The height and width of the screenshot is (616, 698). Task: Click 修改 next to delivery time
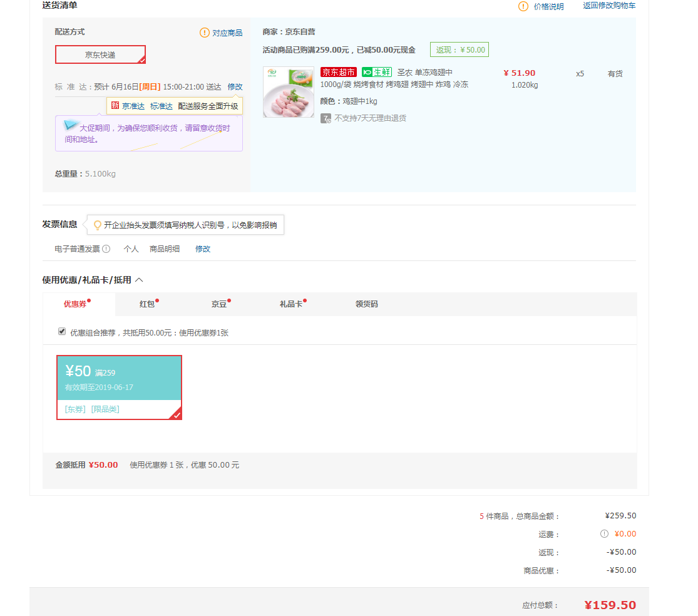(x=235, y=87)
